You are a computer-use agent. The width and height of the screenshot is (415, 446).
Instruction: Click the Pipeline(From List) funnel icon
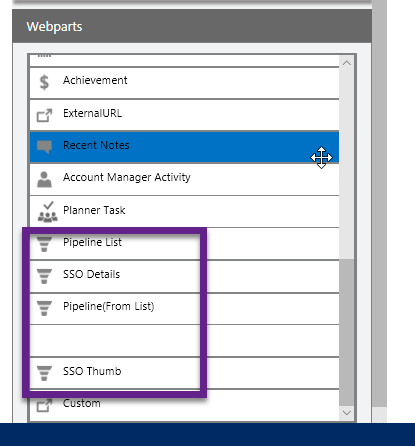(x=44, y=308)
